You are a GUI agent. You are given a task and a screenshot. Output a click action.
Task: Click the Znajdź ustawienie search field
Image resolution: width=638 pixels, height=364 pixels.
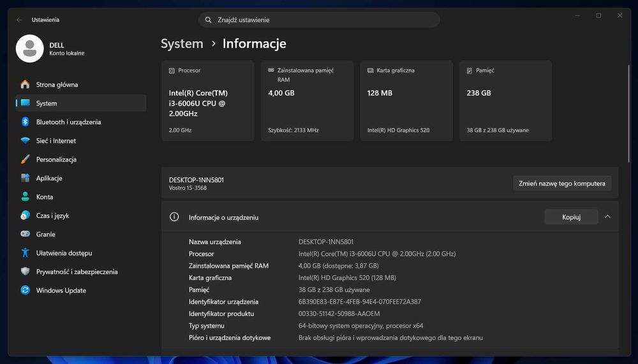(319, 20)
